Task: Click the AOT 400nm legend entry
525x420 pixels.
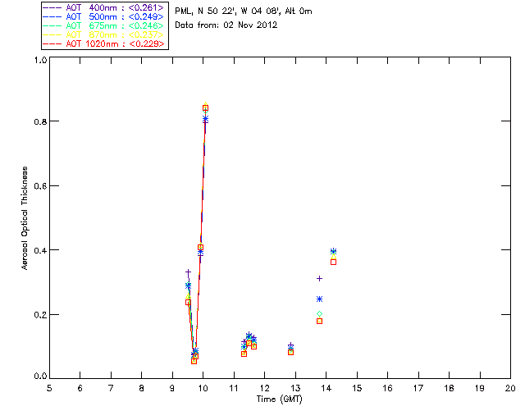Action: tap(103, 7)
